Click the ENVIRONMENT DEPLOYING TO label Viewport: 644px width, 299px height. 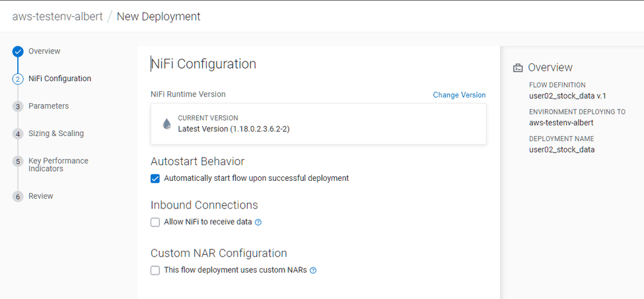point(577,112)
